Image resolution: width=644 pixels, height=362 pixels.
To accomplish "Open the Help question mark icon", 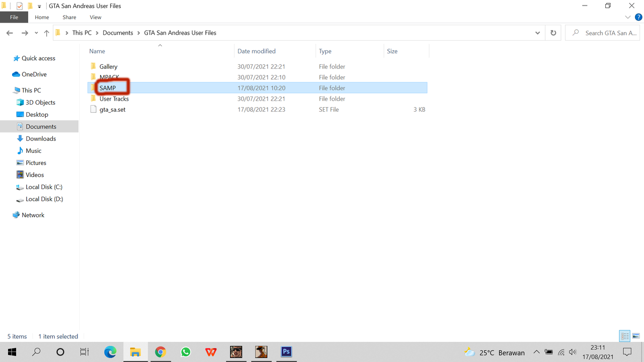I will [638, 17].
